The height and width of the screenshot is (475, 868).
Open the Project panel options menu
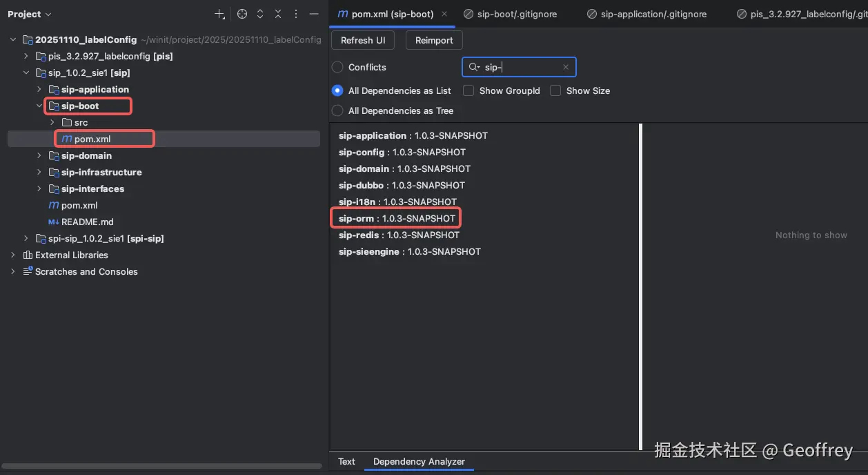point(296,14)
